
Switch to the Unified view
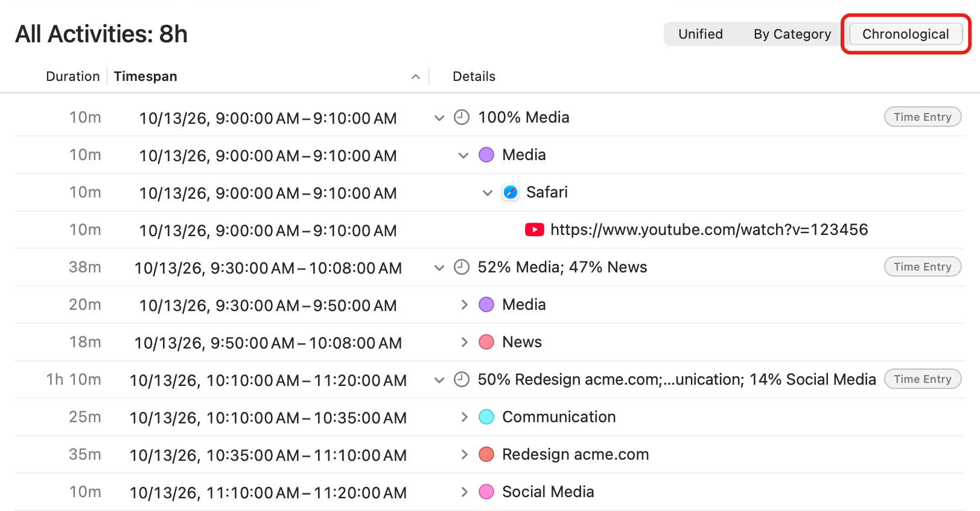(x=701, y=34)
